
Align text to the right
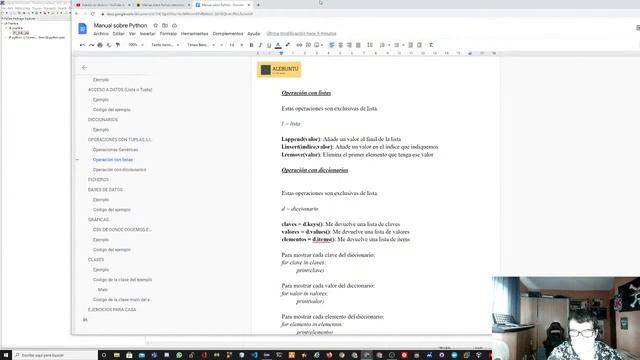pos(349,45)
